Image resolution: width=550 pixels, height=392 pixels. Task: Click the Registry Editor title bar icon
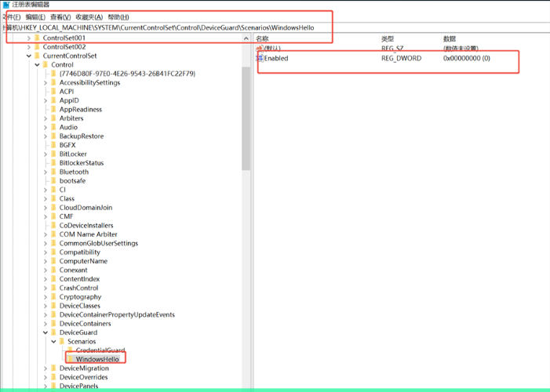[6, 5]
